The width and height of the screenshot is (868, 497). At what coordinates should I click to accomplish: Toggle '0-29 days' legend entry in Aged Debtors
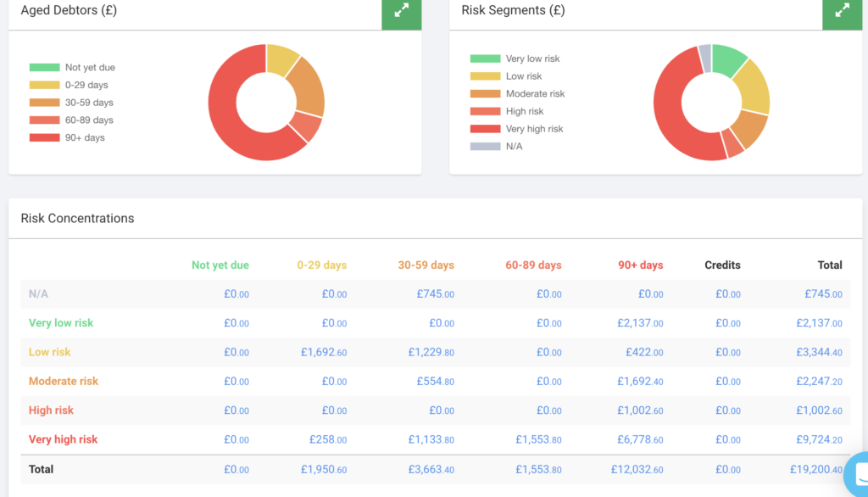pyautogui.click(x=86, y=85)
